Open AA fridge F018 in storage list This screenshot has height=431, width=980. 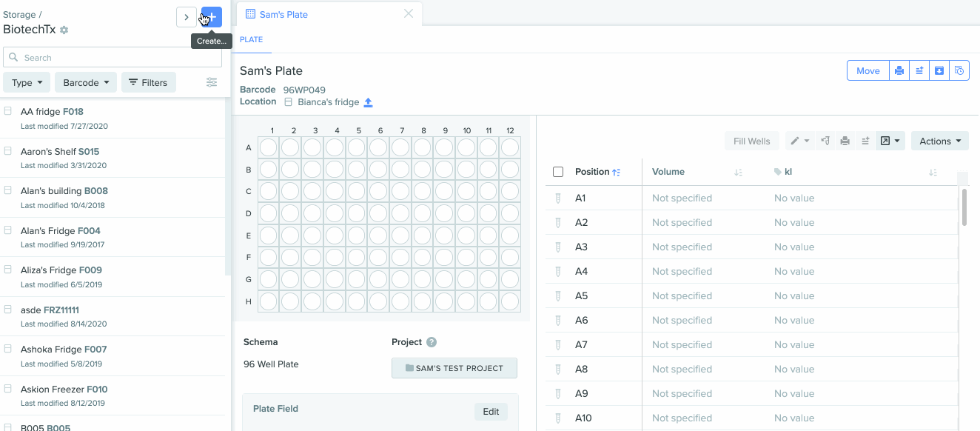[113, 118]
